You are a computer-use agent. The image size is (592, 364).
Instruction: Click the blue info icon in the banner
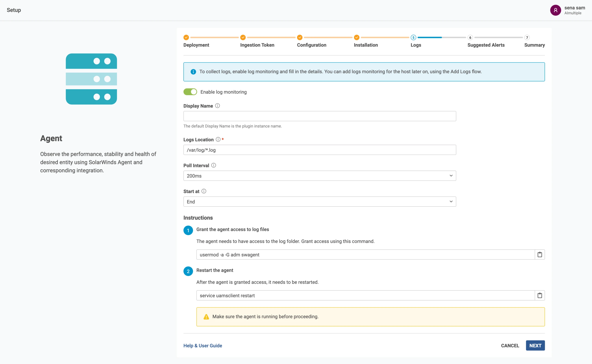tap(193, 72)
